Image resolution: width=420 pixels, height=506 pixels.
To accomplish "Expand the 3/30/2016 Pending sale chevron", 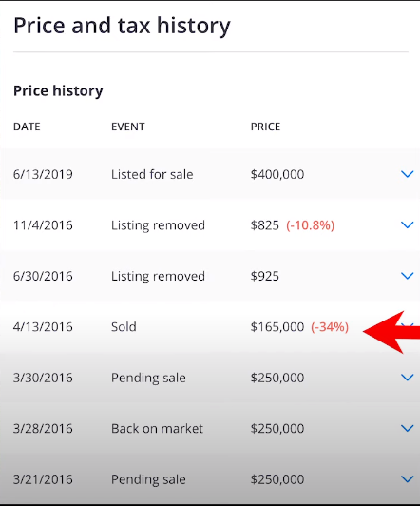I will 407,378.
